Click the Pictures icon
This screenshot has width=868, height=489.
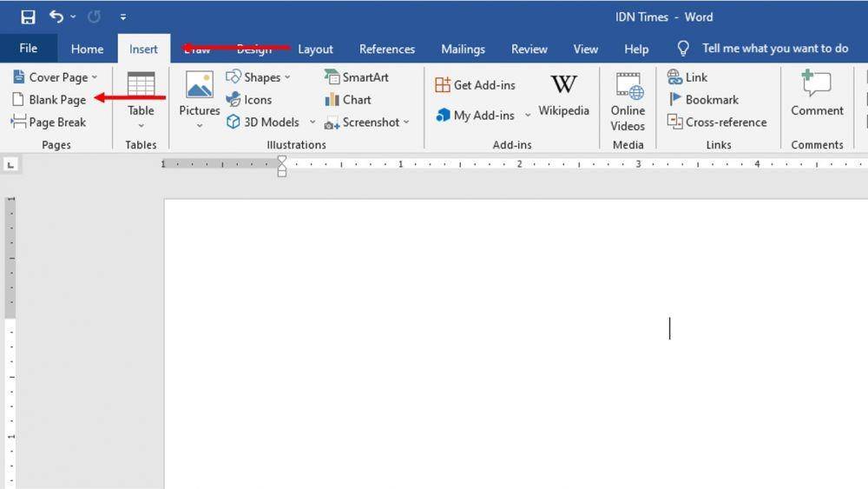200,85
